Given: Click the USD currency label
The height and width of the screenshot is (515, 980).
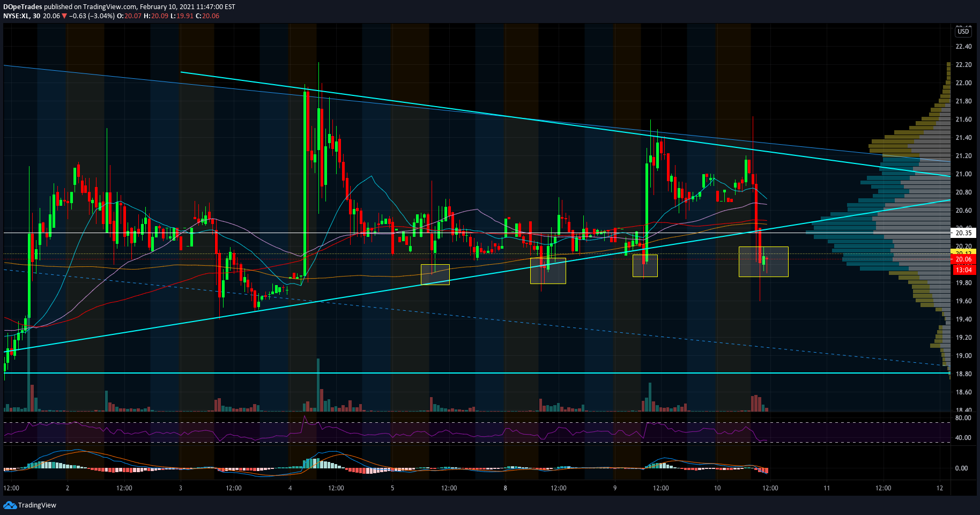Looking at the screenshot, I should coord(963,32).
